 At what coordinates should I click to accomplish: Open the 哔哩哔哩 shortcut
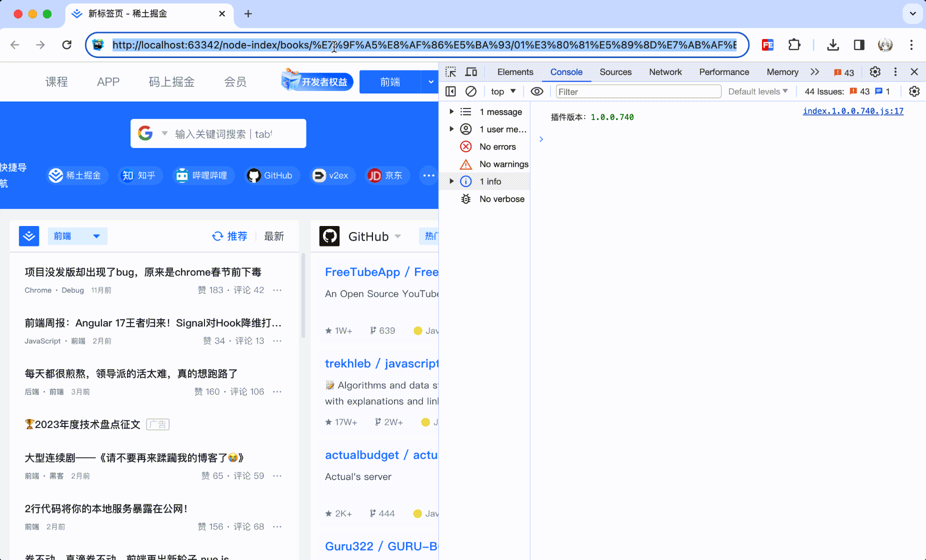[x=202, y=175]
